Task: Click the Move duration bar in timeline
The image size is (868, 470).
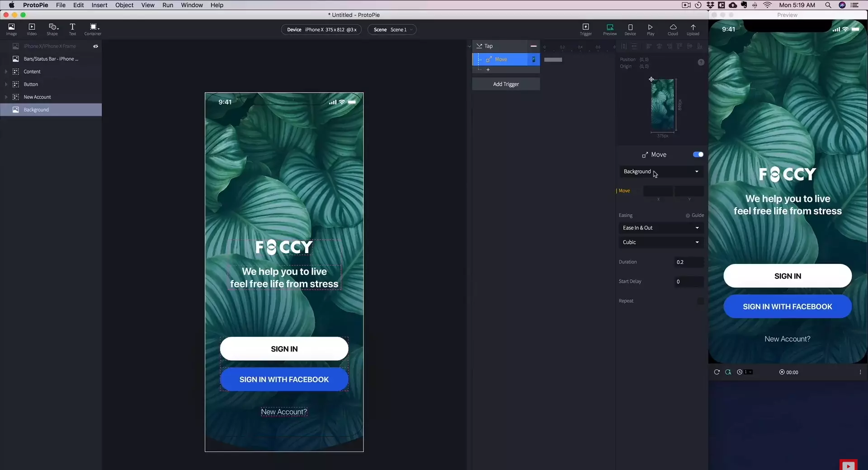Action: tap(553, 60)
